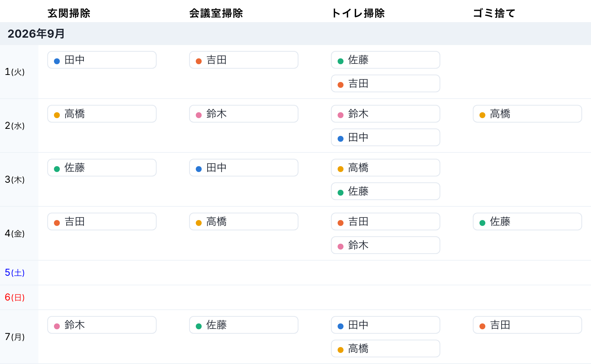Click 田中 in 玄関掃除 on the 1st
This screenshot has height=364, width=591.
point(102,60)
